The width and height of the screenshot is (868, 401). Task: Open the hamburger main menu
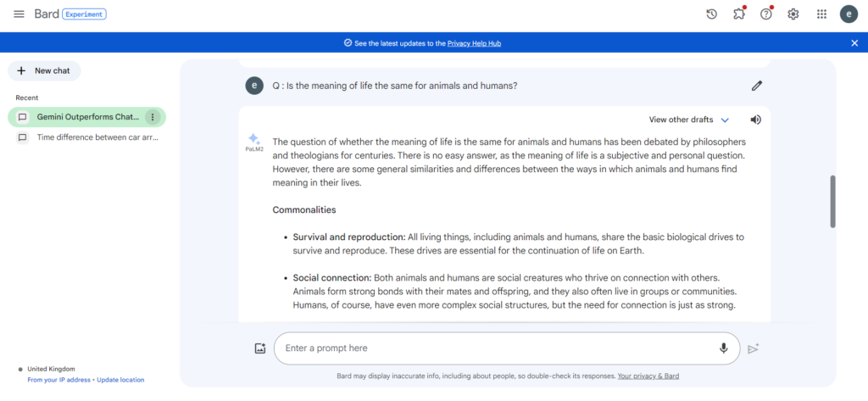[x=19, y=14]
